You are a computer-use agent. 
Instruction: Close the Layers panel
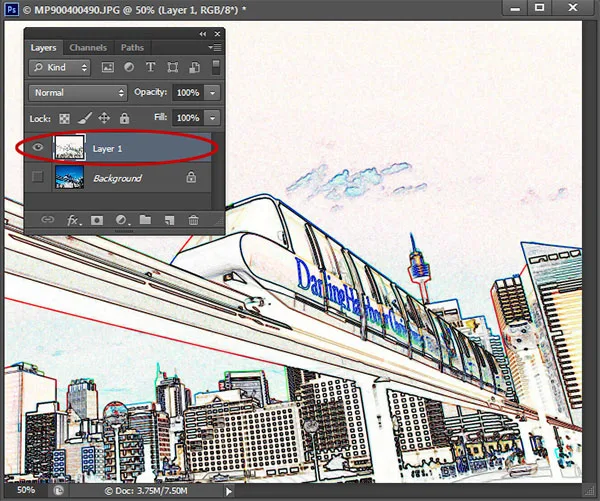(x=217, y=34)
